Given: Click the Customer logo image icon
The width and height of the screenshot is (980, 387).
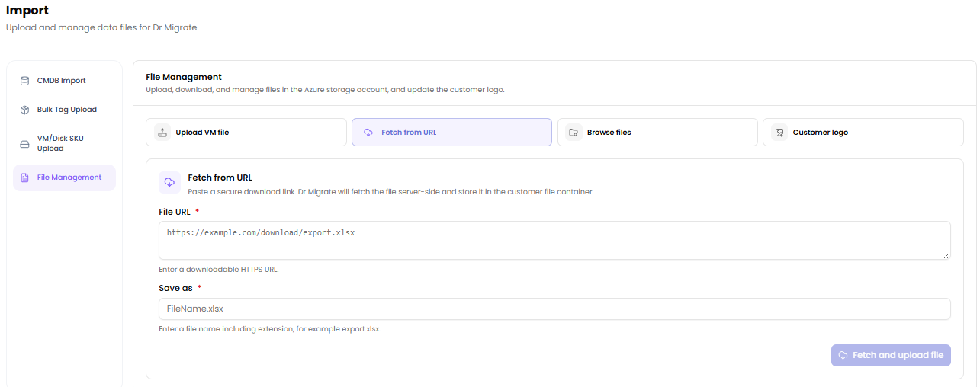Looking at the screenshot, I should coord(779,132).
